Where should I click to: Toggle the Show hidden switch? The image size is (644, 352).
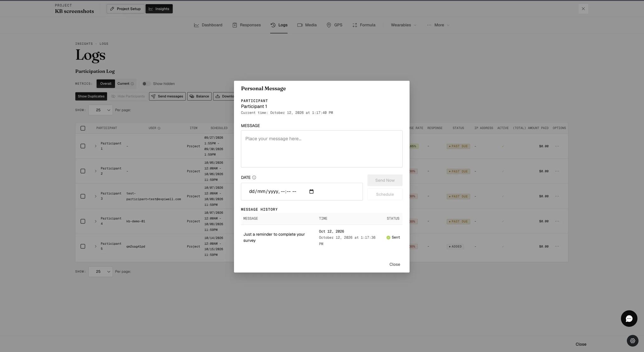pyautogui.click(x=146, y=84)
